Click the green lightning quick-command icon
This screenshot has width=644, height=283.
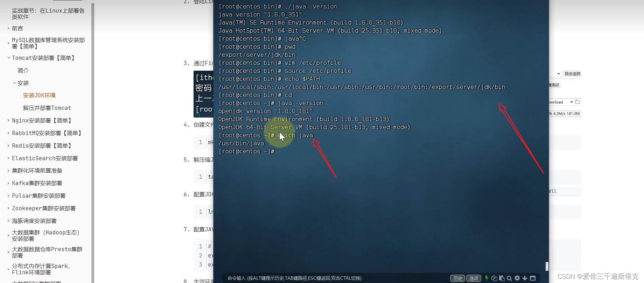(486, 278)
